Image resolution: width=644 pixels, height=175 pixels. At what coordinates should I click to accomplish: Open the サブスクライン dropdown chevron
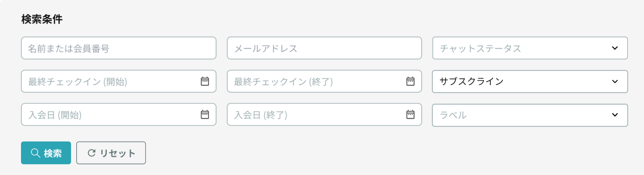click(615, 82)
